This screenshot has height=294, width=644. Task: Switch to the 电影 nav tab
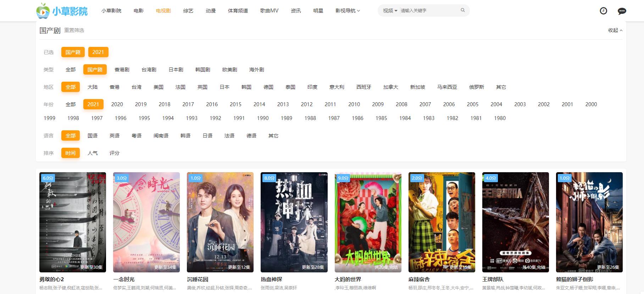coord(139,11)
